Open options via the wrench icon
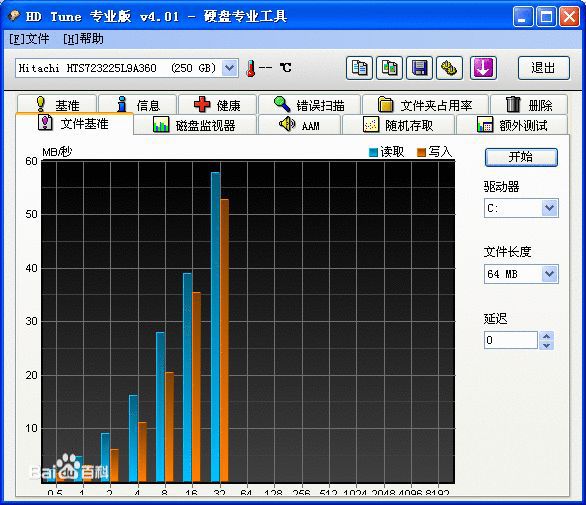The height and width of the screenshot is (505, 586). 450,68
